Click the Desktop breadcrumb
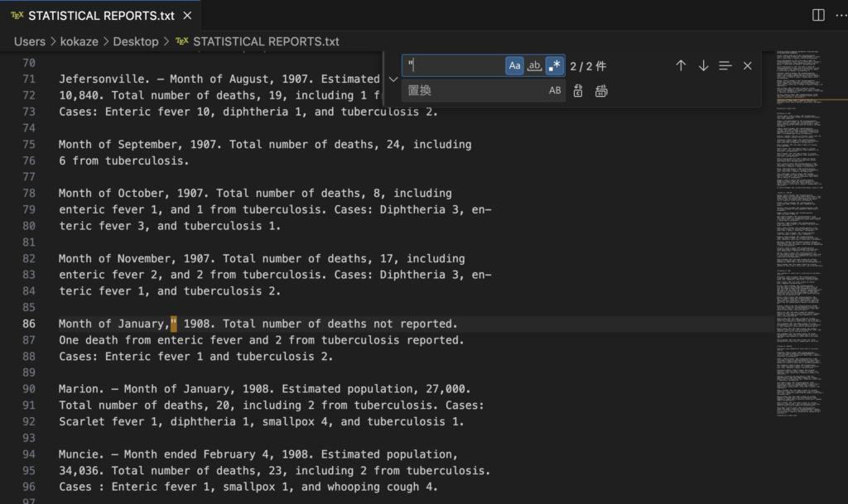 (136, 41)
